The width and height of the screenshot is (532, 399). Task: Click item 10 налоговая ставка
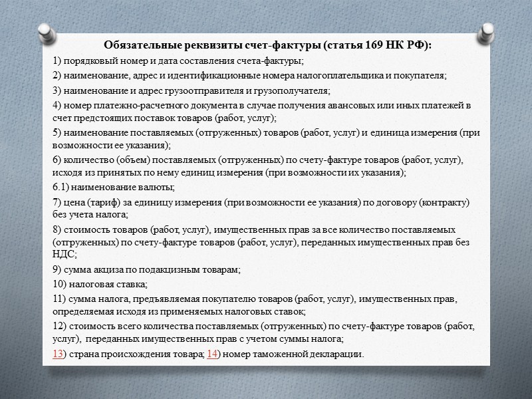(100, 285)
